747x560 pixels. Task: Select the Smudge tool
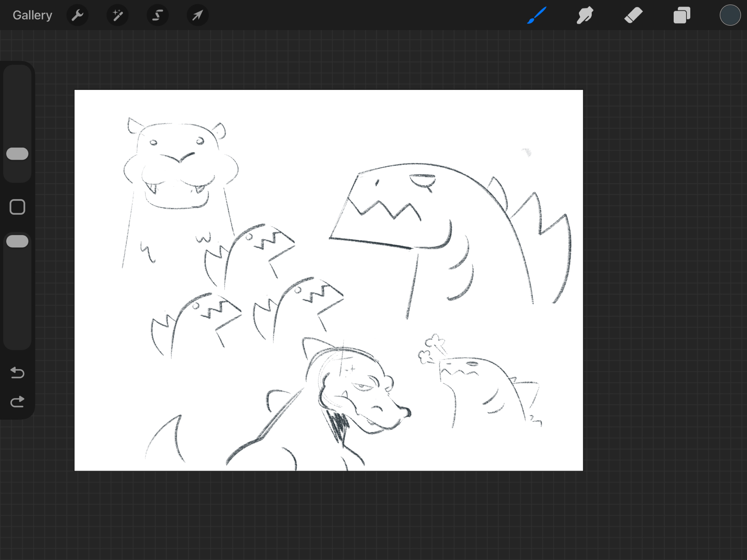click(585, 15)
